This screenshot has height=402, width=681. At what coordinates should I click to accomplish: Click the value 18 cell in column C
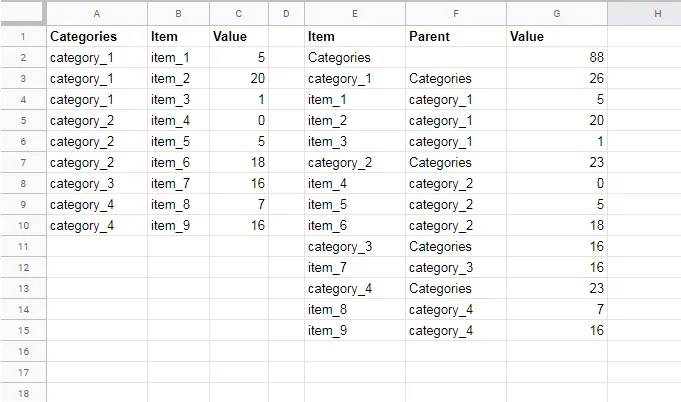pos(239,162)
